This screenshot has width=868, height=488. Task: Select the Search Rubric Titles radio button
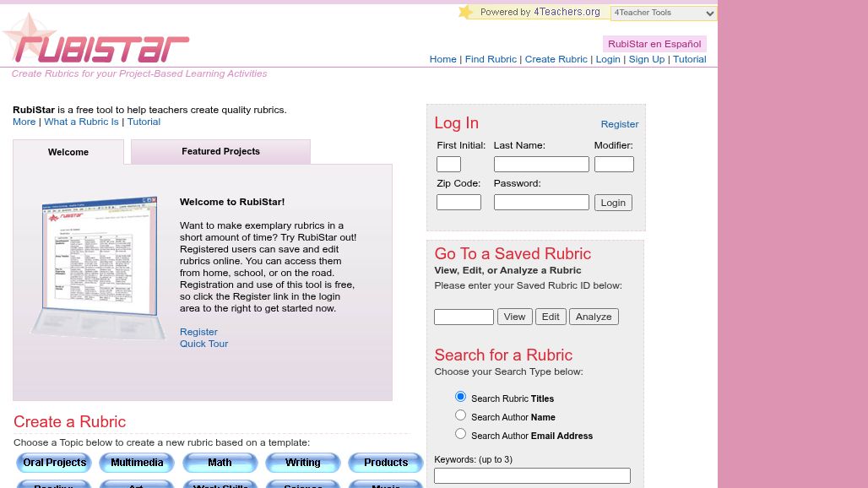(x=460, y=397)
